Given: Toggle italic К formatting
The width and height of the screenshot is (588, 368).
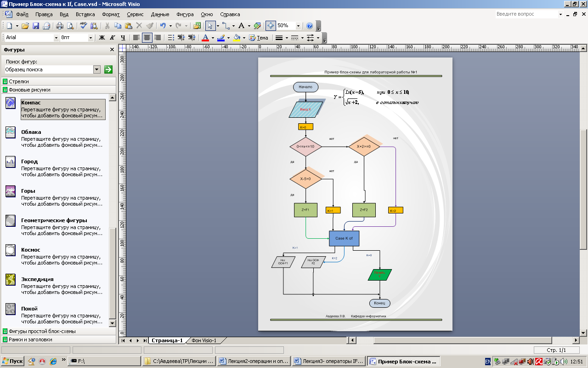Looking at the screenshot, I should pos(113,38).
